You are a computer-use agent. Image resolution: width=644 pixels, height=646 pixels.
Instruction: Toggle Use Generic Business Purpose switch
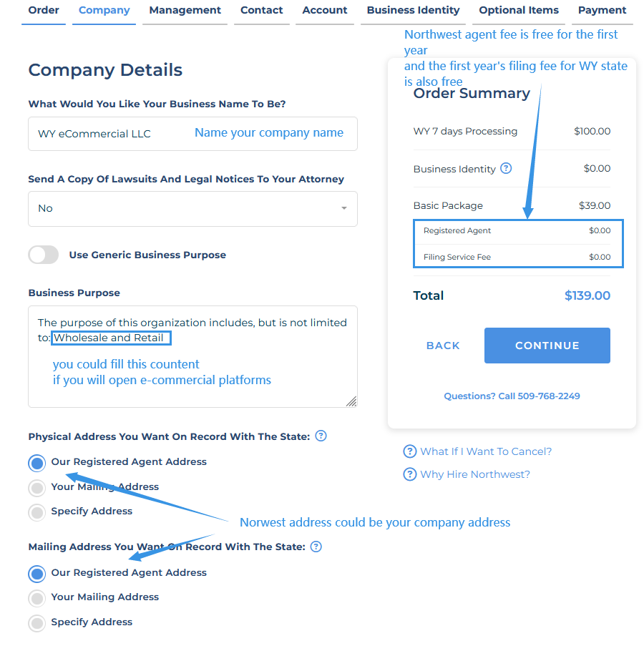[x=43, y=255]
